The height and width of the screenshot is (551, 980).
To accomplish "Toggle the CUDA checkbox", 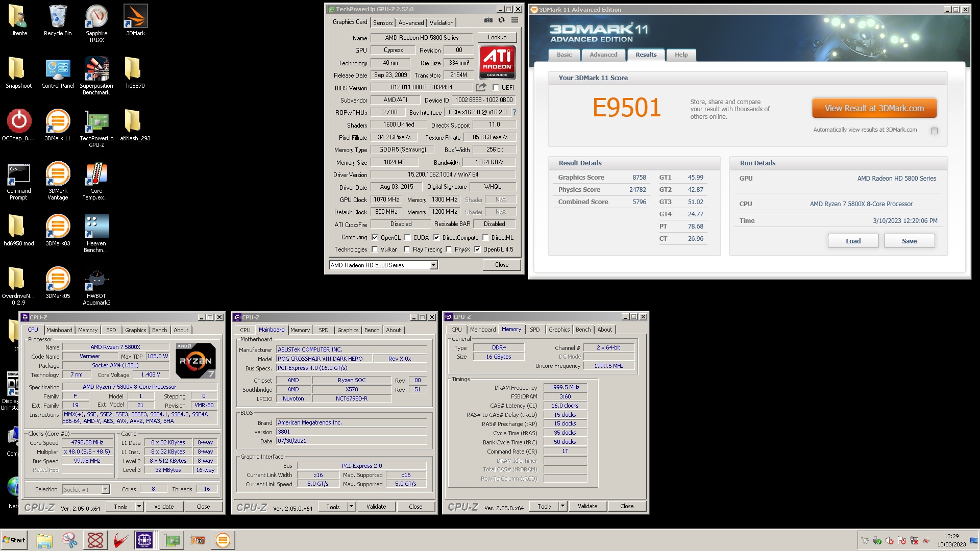I will 407,237.
